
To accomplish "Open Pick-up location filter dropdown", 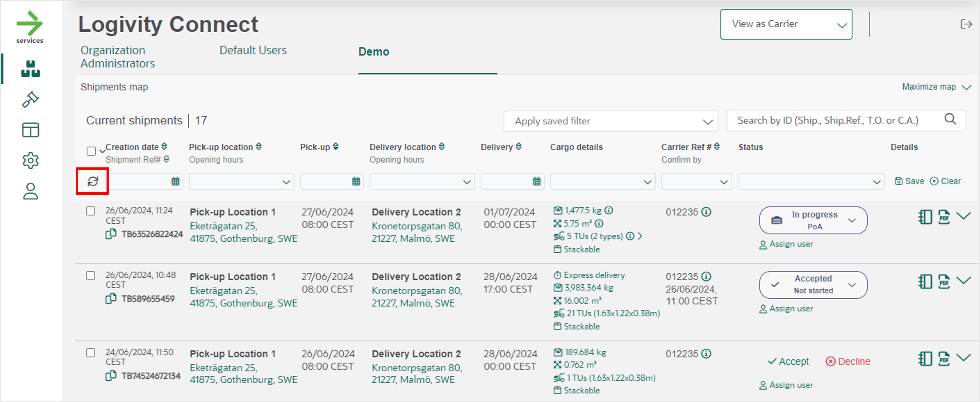I will tap(241, 181).
